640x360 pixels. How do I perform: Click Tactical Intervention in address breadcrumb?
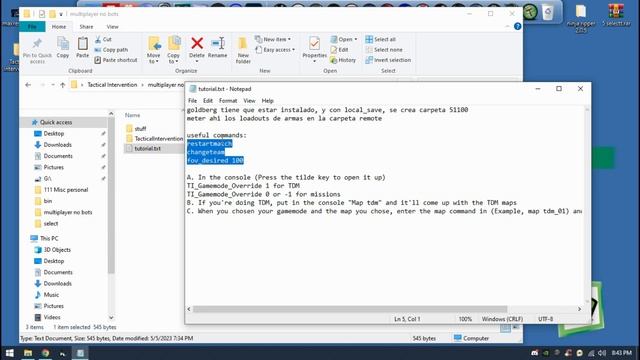[x=112, y=85]
